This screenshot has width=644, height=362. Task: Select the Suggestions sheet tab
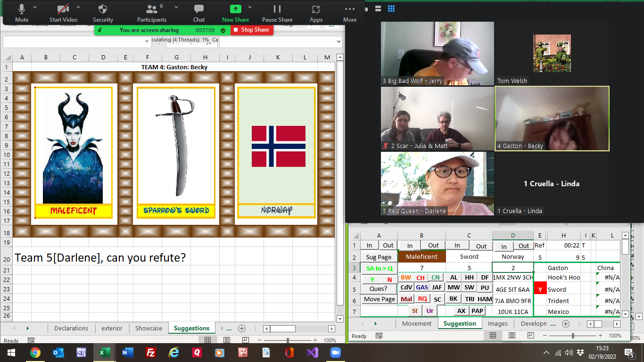pos(191,328)
